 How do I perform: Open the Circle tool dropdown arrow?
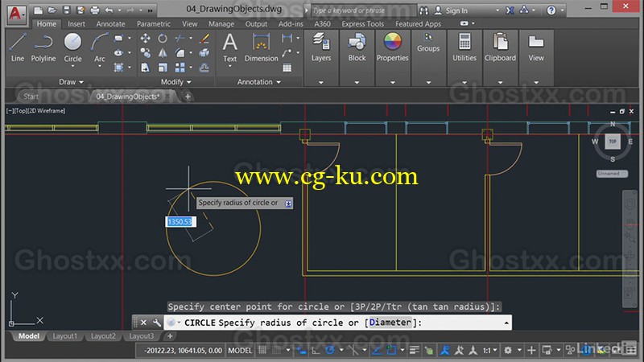[x=72, y=67]
